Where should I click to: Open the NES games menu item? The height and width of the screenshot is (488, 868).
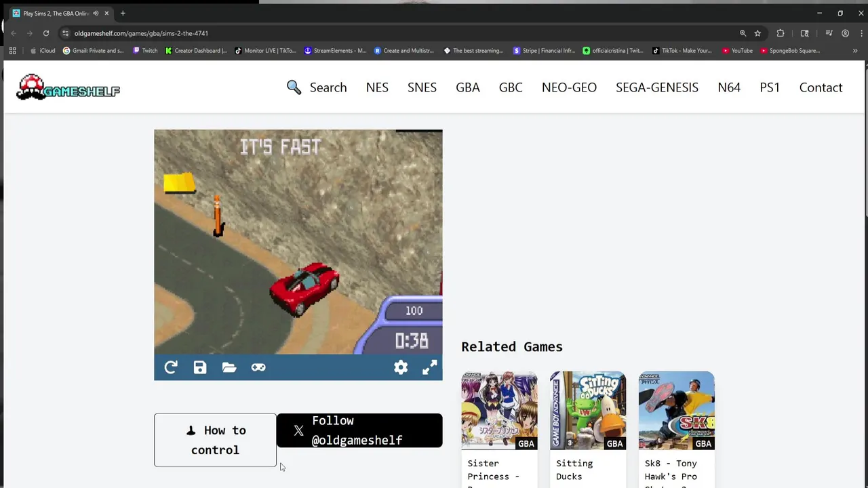click(x=377, y=87)
